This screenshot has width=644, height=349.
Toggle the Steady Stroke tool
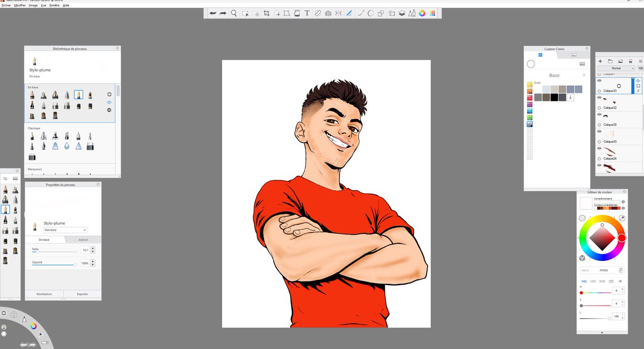(x=349, y=13)
